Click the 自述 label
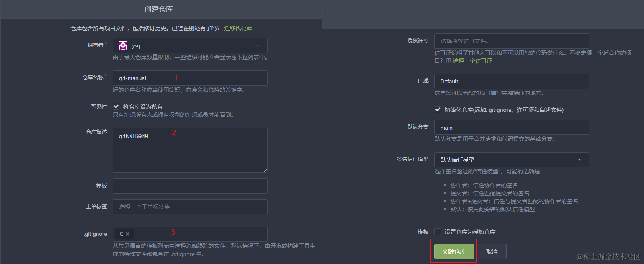Image resolution: width=644 pixels, height=264 pixels. (423, 80)
